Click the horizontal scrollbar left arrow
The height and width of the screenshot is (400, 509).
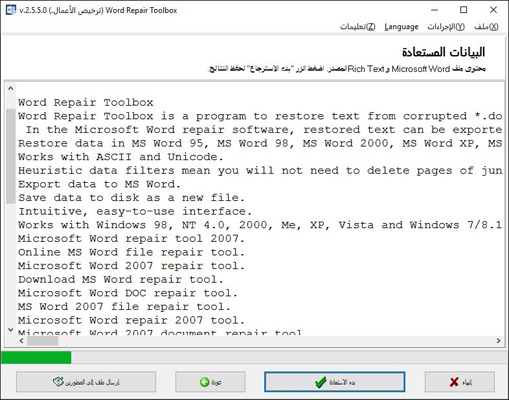pyautogui.click(x=22, y=341)
